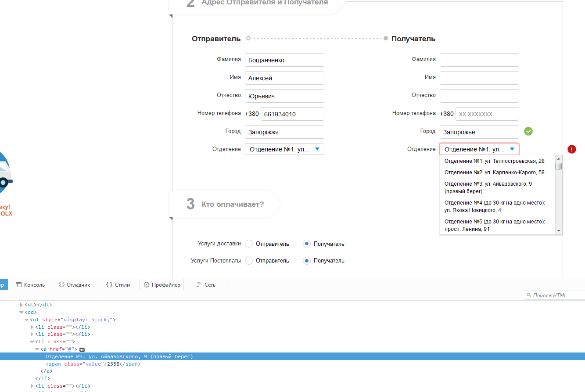Click the green checkmark beside recipient city
This screenshot has width=585, height=392.
(528, 131)
